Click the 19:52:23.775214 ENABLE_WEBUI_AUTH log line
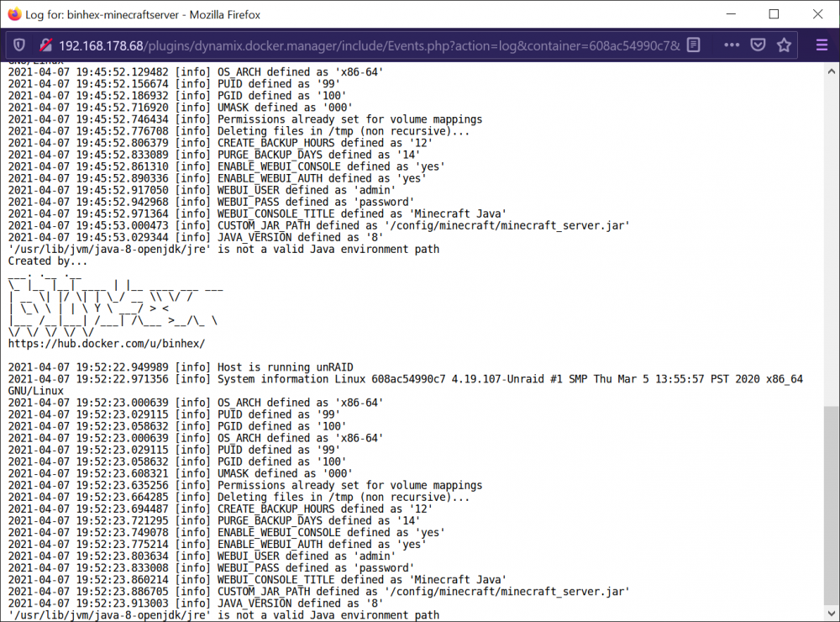The height and width of the screenshot is (622, 840). click(217, 545)
